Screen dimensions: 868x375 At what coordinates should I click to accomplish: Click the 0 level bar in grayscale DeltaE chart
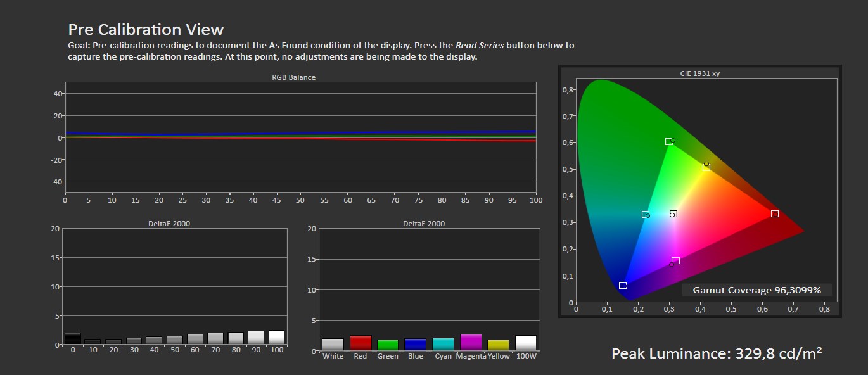73,339
